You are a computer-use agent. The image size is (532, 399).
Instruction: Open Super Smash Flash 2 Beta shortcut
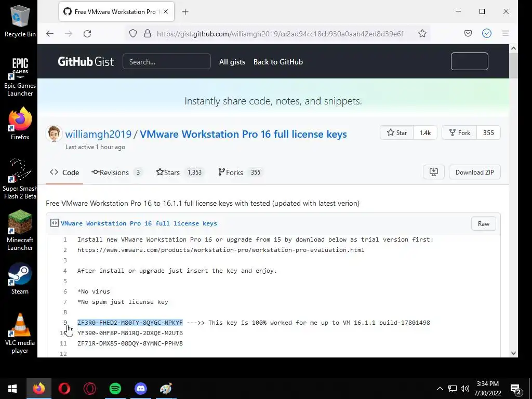pos(19,179)
